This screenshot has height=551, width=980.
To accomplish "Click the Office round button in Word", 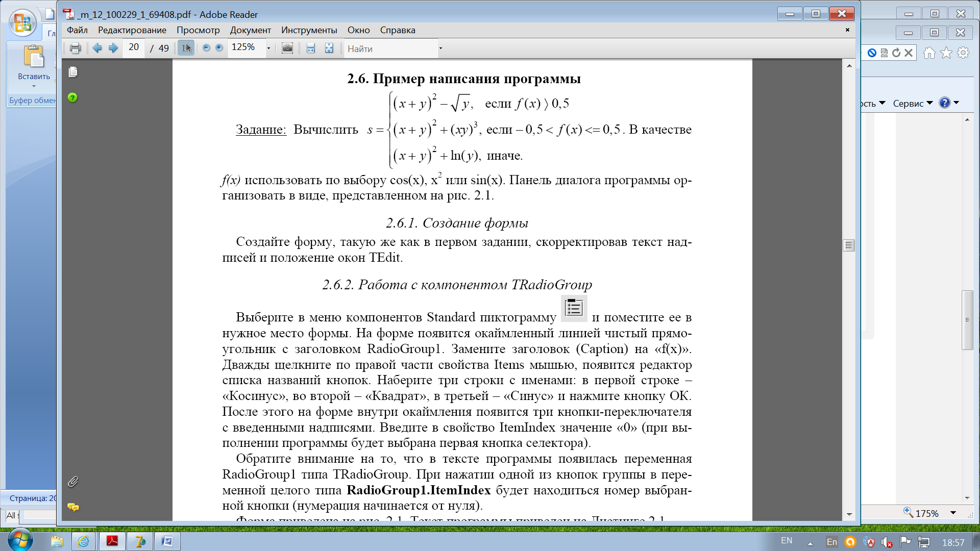I will [x=22, y=23].
